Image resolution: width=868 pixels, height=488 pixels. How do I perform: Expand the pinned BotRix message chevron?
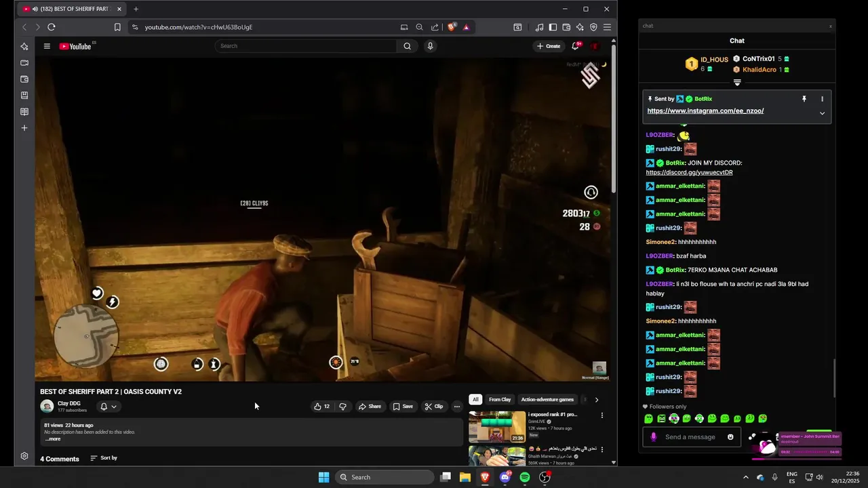(822, 113)
